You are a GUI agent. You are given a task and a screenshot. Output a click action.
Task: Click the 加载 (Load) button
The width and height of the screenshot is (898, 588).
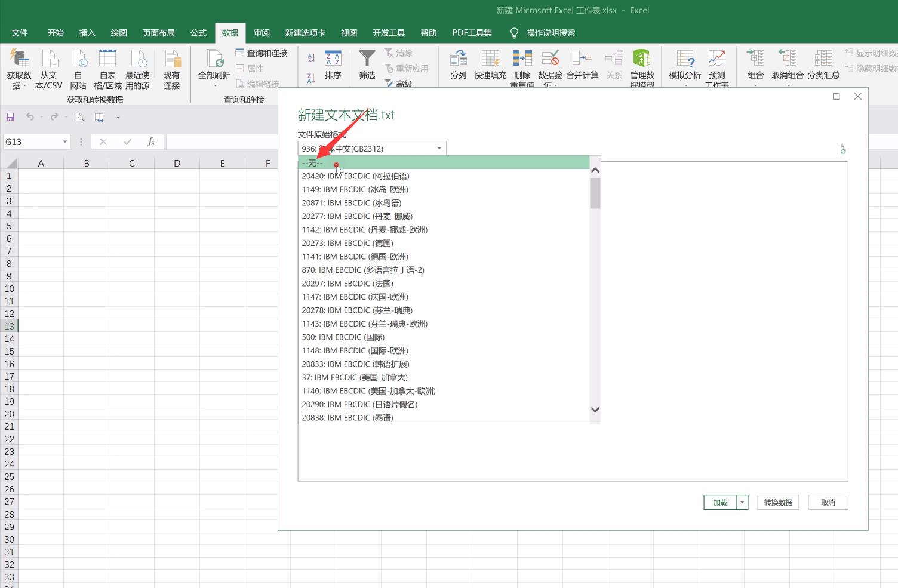tap(720, 503)
